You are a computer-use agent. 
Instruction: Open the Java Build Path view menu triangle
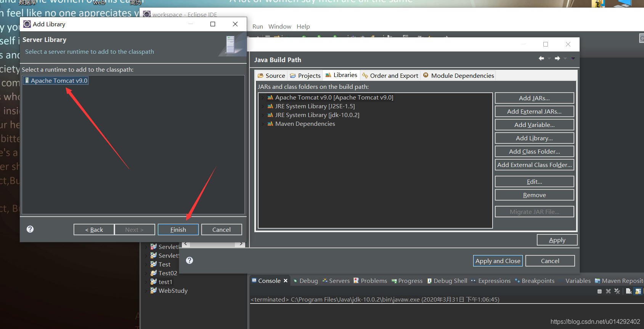tap(573, 58)
